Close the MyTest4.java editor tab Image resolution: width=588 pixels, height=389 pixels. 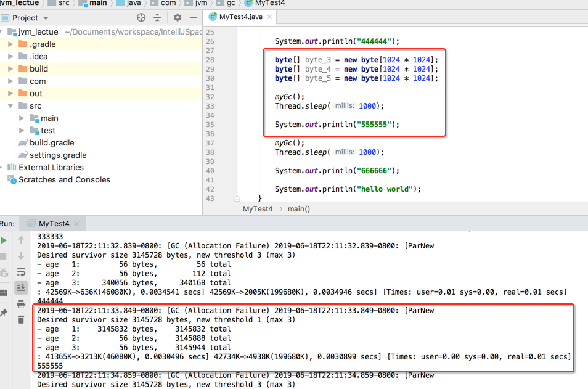tap(269, 17)
